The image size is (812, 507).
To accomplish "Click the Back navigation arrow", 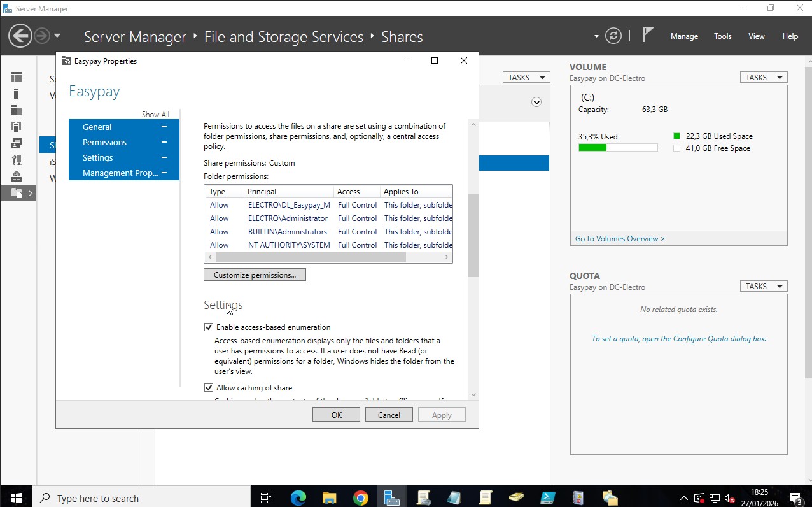I will coord(20,36).
